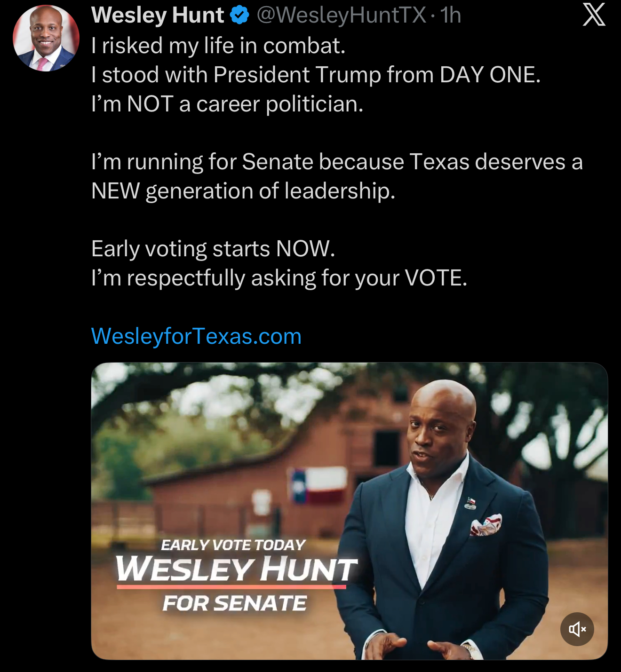This screenshot has height=672, width=621.
Task: Click the X logo in the corner
Action: (594, 15)
